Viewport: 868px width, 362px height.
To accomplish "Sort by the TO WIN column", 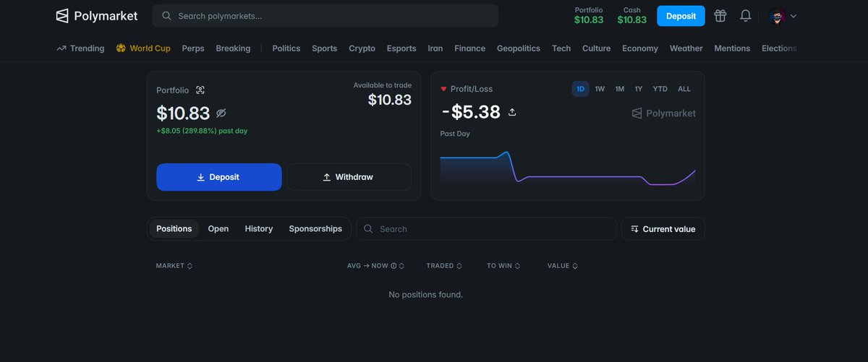I will 503,266.
